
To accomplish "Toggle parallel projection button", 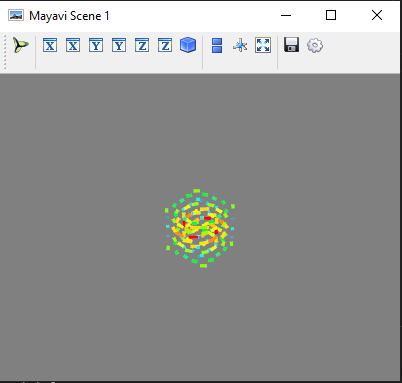I will 217,45.
